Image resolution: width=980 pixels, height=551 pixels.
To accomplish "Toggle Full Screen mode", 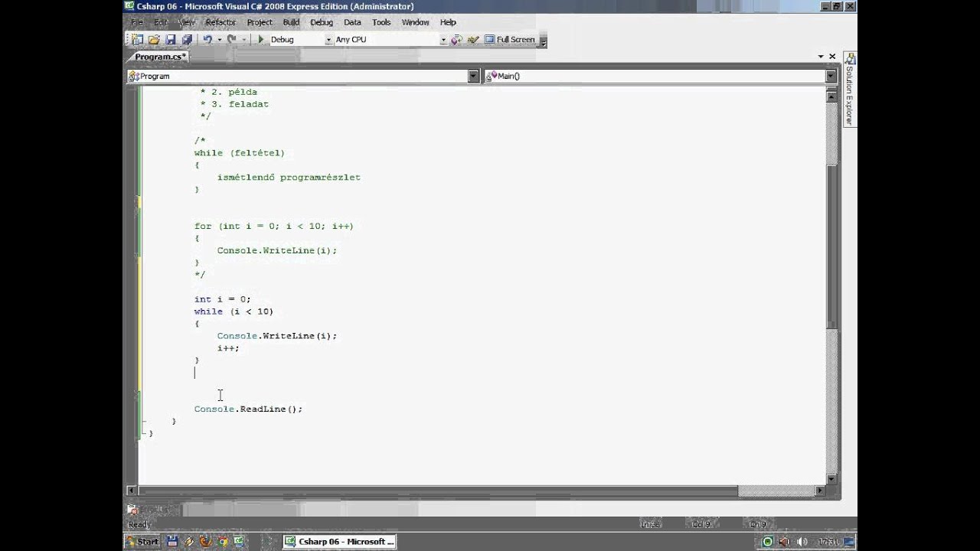I will 509,40.
